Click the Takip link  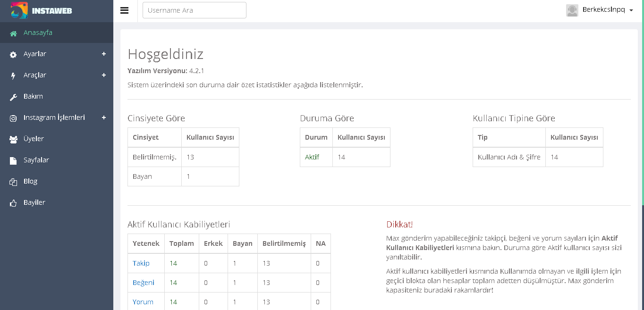(141, 263)
